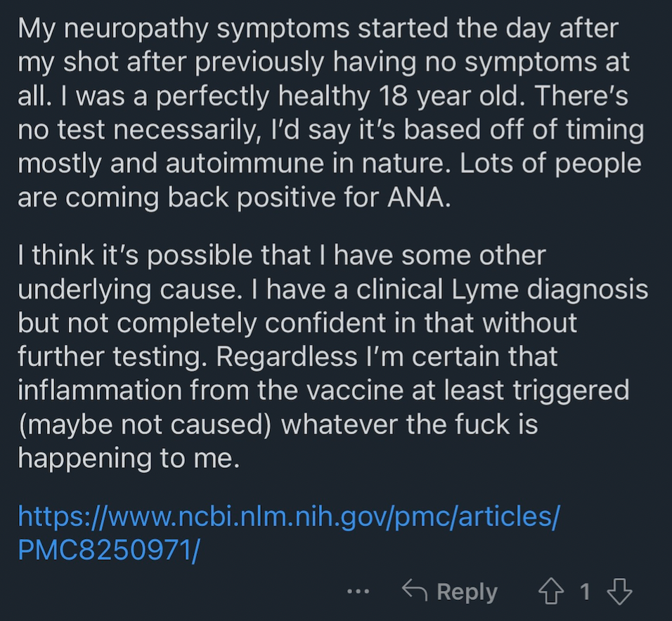Upvote this comment with the up arrow
Viewport: 672px width, 621px height.
click(550, 591)
